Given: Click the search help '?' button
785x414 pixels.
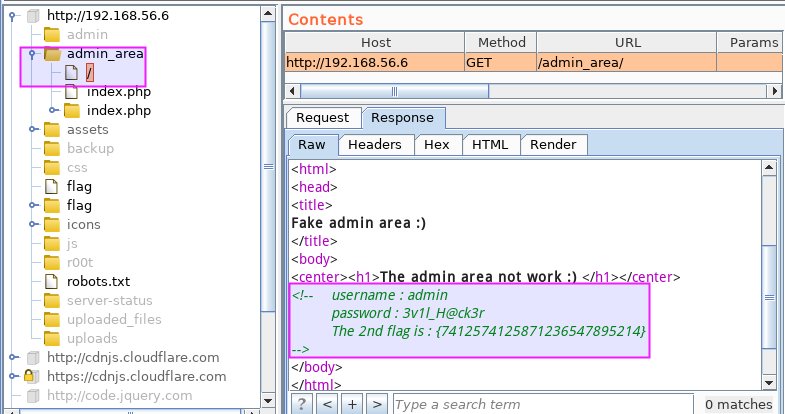Looking at the screenshot, I should click(301, 404).
